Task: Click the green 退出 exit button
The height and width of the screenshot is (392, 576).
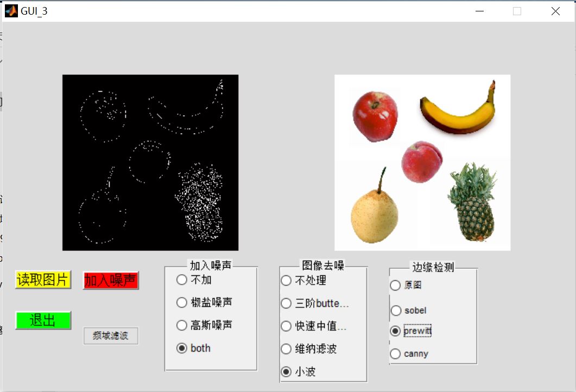Action: click(x=42, y=321)
